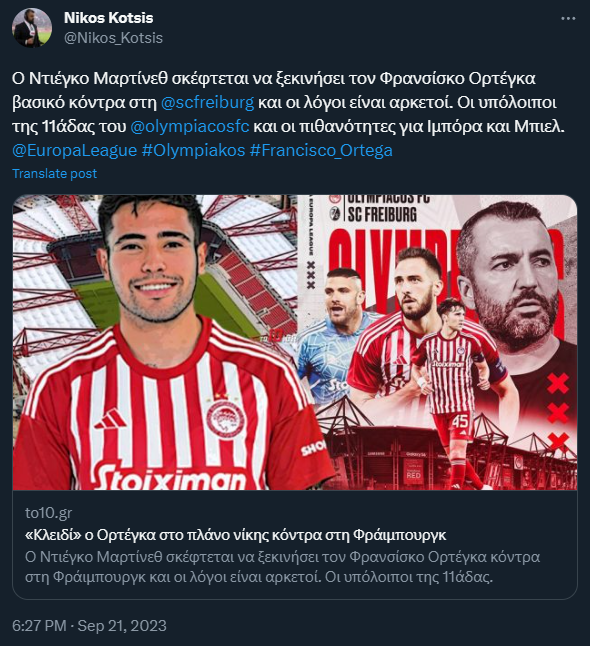Viewport: 590px width, 646px height.
Task: Open the @EuropaLeague mention
Action: click(x=75, y=150)
